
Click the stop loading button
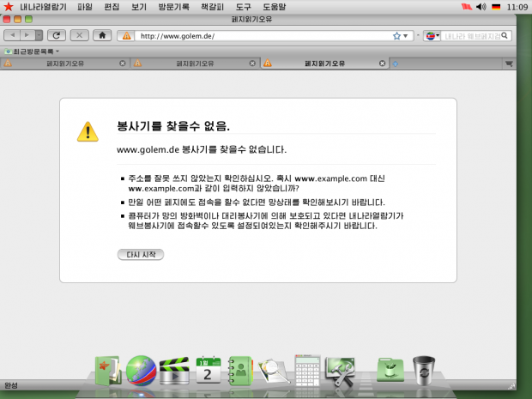point(80,35)
